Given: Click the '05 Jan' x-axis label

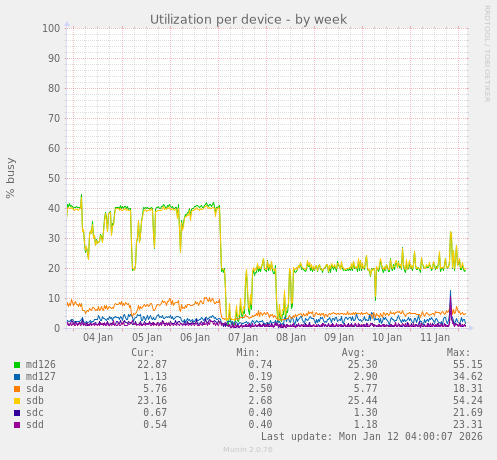Looking at the screenshot, I should [x=147, y=337].
